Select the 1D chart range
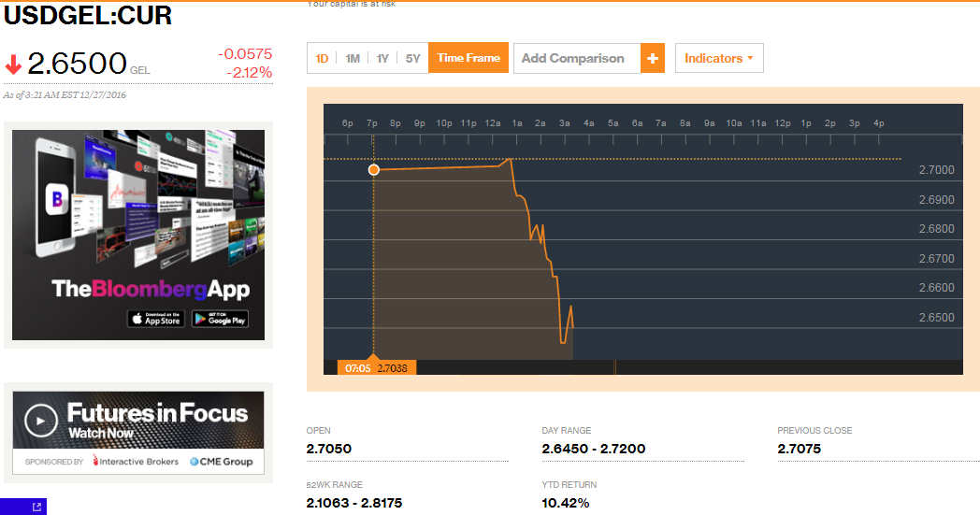The image size is (980, 515). [x=322, y=58]
